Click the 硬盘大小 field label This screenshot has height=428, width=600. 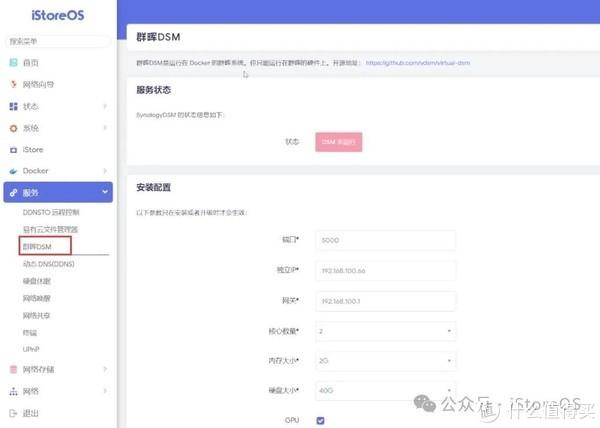pyautogui.click(x=284, y=391)
